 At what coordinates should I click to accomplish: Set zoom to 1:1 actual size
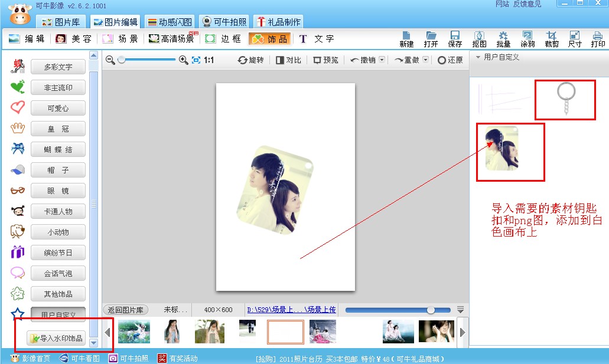[x=209, y=60]
